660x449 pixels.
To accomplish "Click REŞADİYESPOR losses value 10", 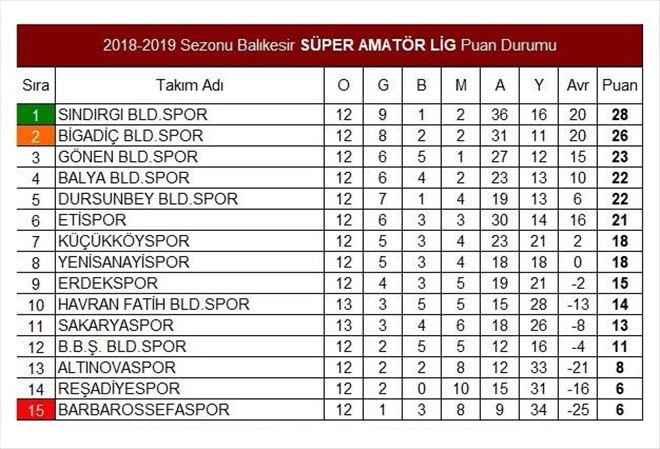I will pos(460,389).
